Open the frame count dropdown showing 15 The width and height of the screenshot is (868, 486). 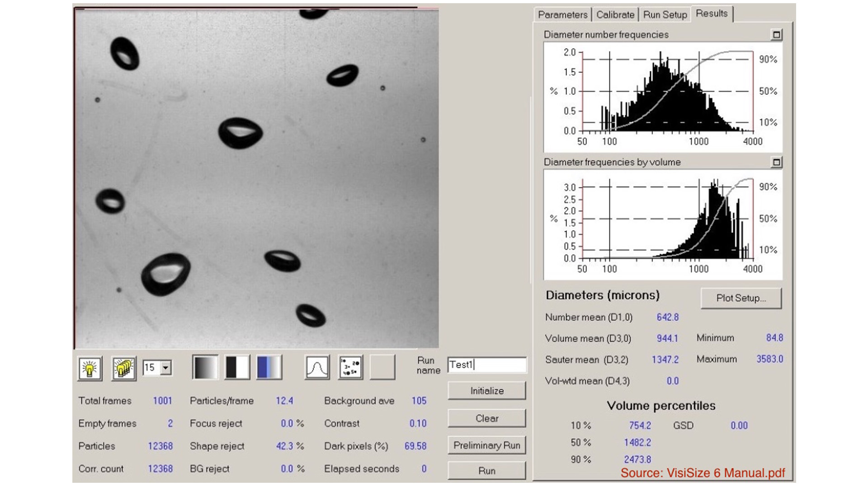coord(166,368)
